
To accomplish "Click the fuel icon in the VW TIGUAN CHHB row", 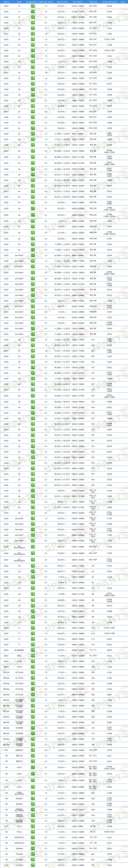I will tap(33, 860).
